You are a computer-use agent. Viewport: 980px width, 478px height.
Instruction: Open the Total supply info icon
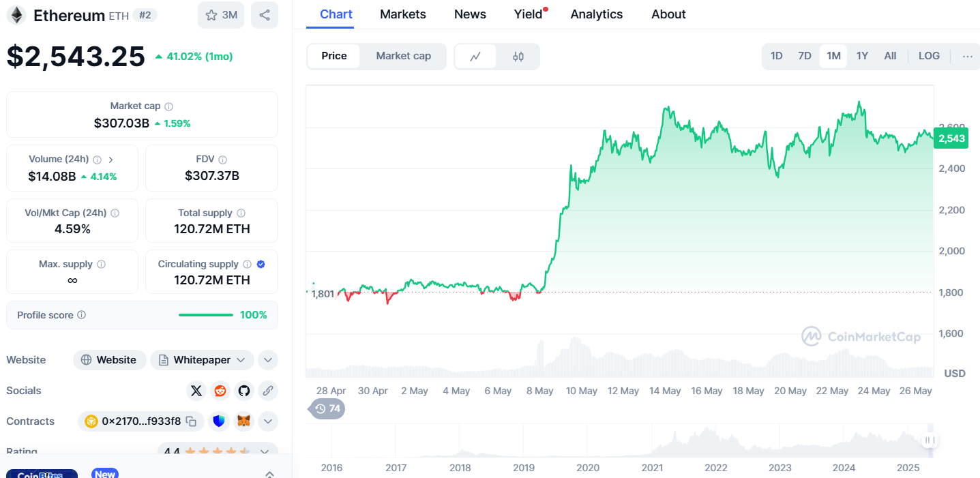[241, 213]
